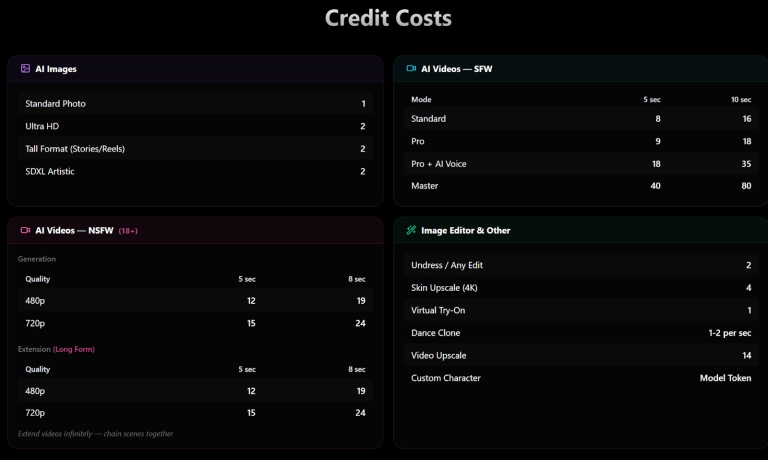This screenshot has height=460, width=768.
Task: Click the Extension (Long Form) subsection label
Action: [56, 349]
